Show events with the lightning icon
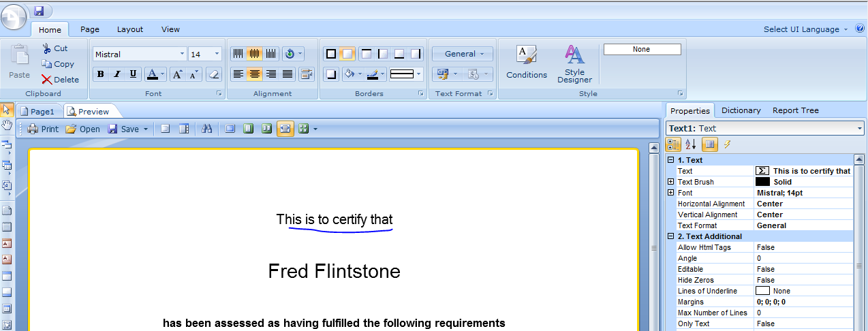This screenshot has height=331, width=868. tap(727, 144)
